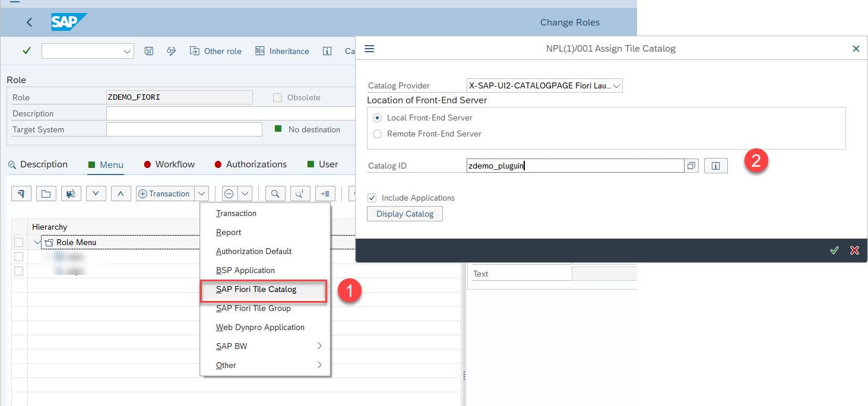Close the Assign Tile Catalog dialog
868x406 pixels.
click(856, 49)
